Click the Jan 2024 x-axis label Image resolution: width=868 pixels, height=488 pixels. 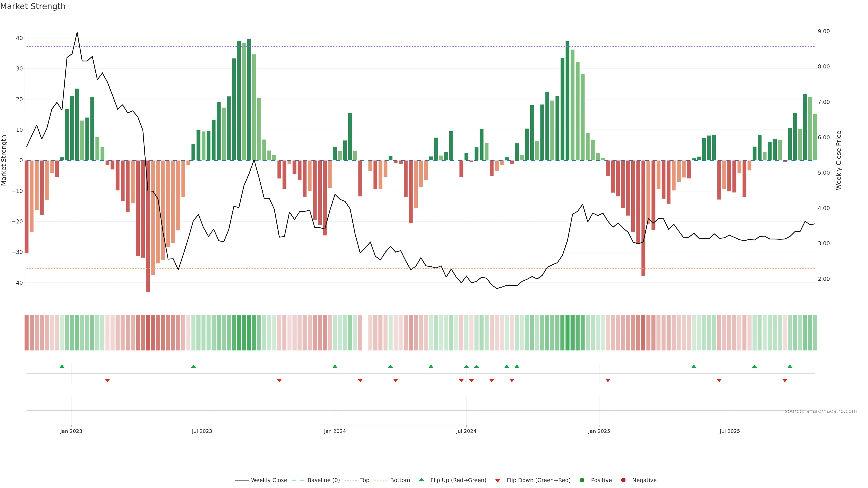335,431
